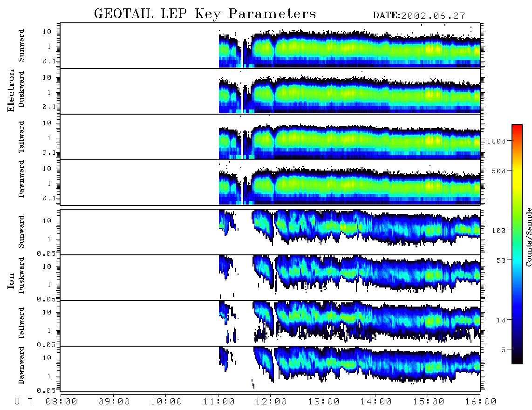
Task: Select the '16:00' time axis label
Action: point(481,402)
